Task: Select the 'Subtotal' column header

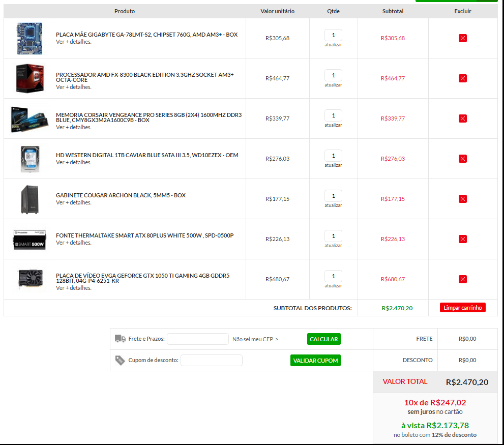Action: pos(393,11)
